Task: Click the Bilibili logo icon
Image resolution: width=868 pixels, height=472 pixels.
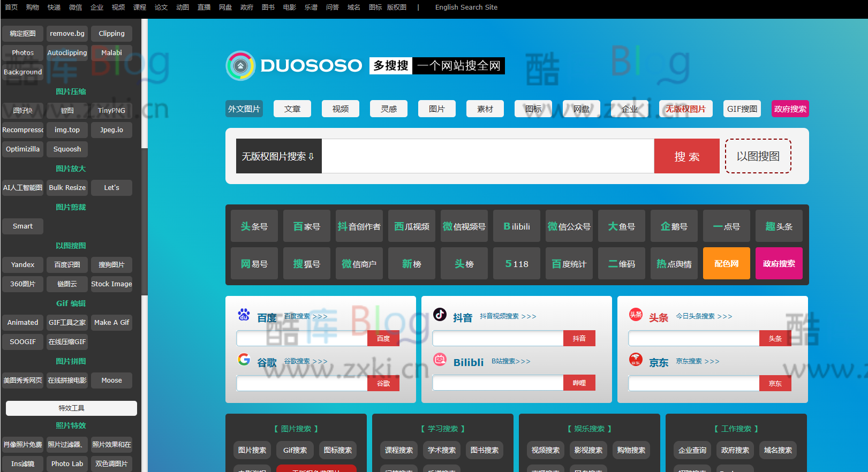Action: click(x=440, y=359)
